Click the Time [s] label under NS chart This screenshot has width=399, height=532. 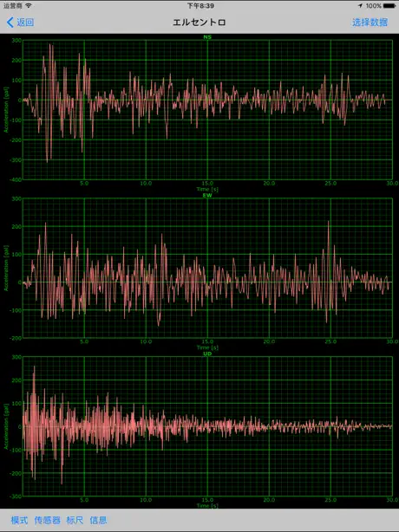[207, 189]
